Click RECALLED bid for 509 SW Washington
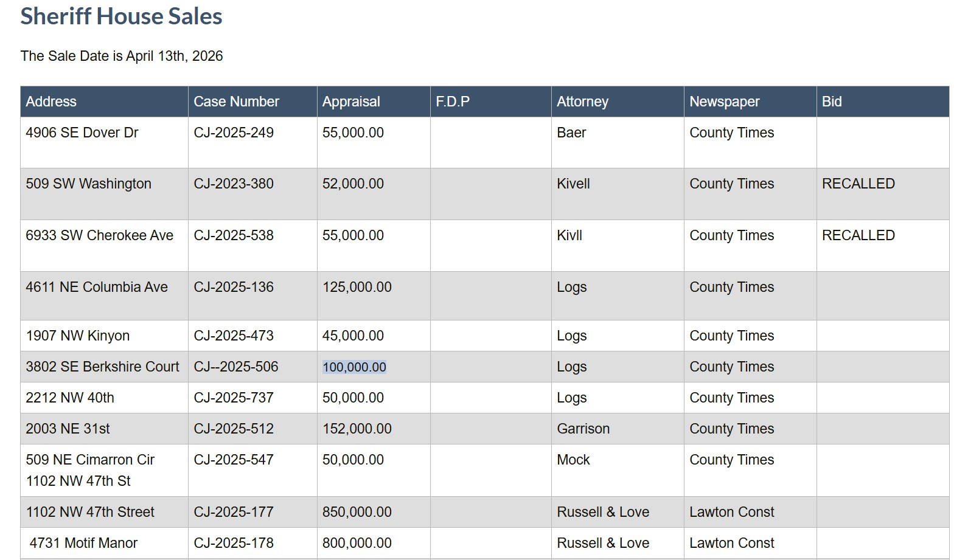 [858, 184]
